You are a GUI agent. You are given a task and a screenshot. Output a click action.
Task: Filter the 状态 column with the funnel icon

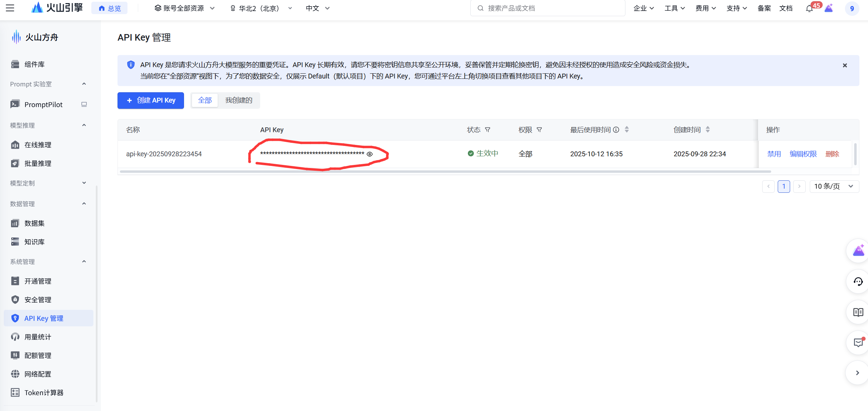488,130
